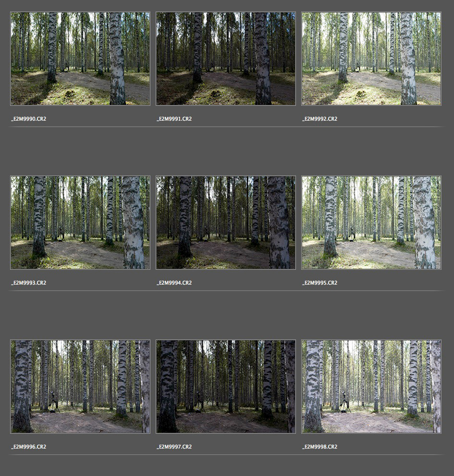Click the _E2M9994.CR2 filename label
The width and height of the screenshot is (454, 476).
click(174, 283)
